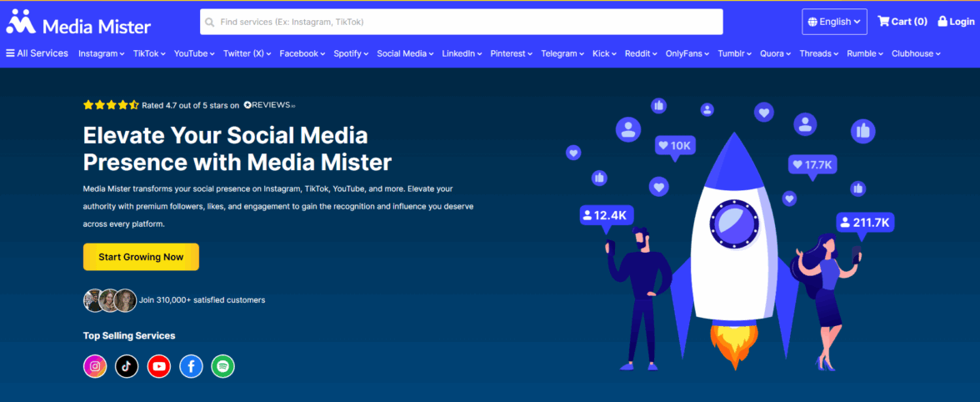
Task: Click the 17.7K likes badge
Action: [x=812, y=165]
